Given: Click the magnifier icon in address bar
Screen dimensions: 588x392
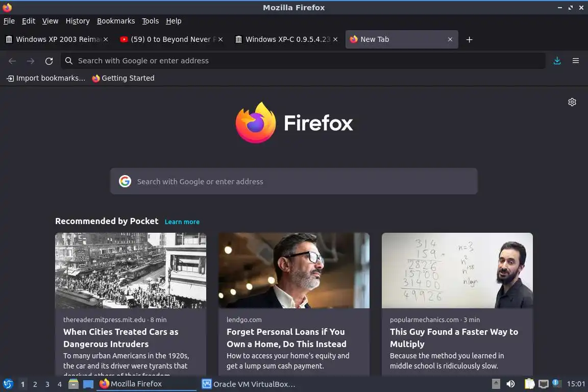Looking at the screenshot, I should [68, 61].
